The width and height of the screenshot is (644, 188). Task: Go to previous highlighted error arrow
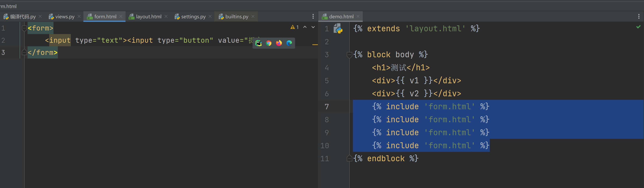pos(305,27)
